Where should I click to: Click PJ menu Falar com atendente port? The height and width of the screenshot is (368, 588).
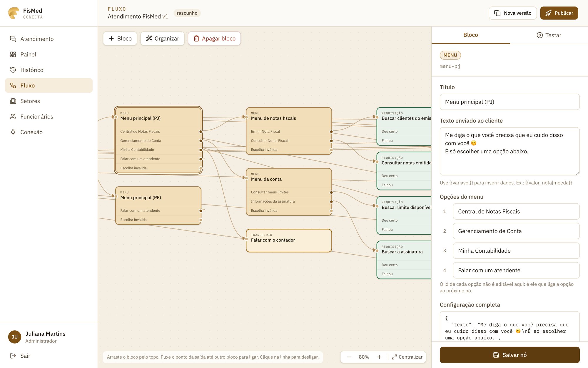click(x=201, y=159)
